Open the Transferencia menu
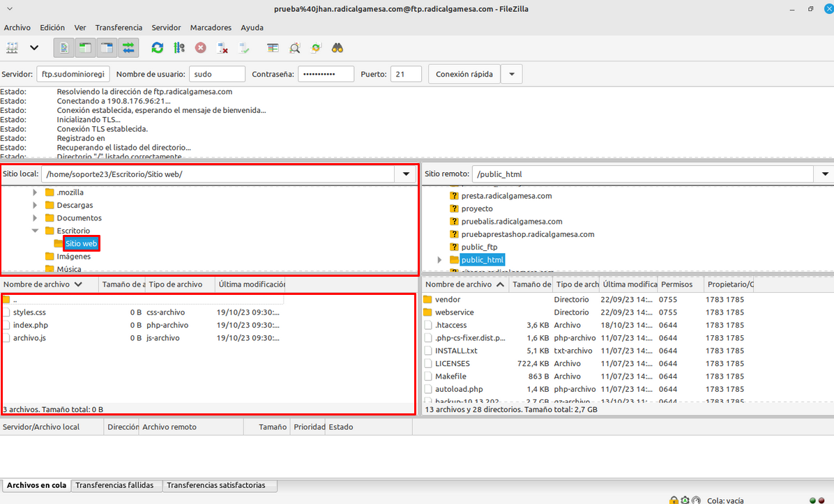 click(119, 28)
